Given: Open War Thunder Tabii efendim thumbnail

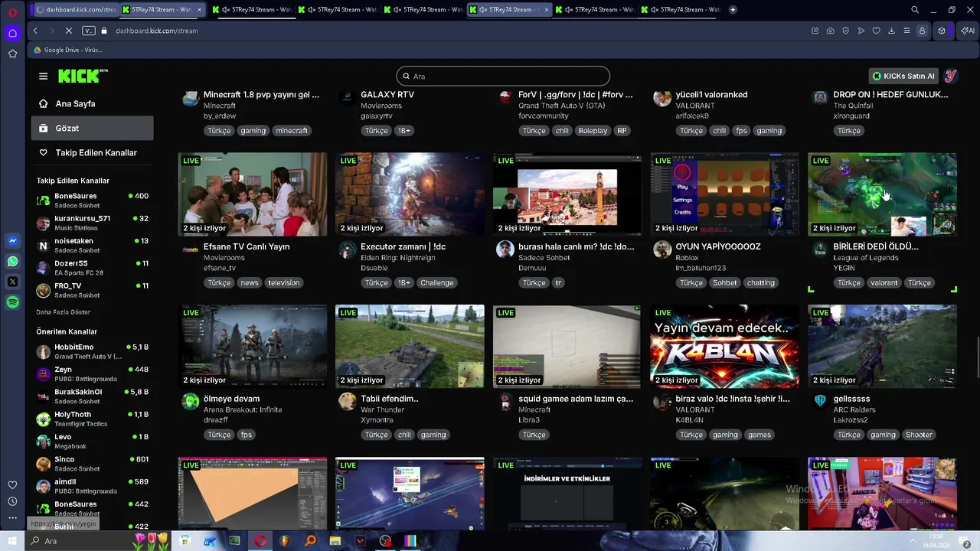Looking at the screenshot, I should coord(410,347).
